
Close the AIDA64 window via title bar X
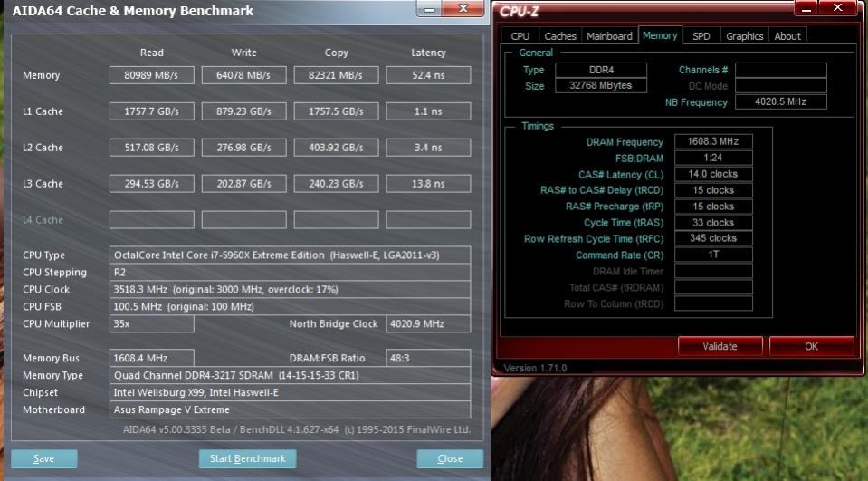[x=463, y=9]
